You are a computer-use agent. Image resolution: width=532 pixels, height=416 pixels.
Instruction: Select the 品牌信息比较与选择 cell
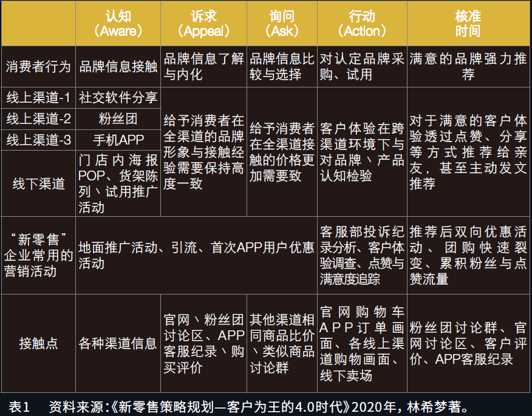point(282,67)
